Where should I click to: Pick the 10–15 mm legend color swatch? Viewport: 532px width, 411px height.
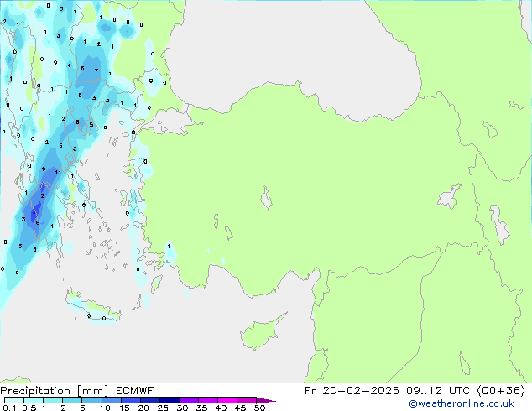[x=111, y=400]
